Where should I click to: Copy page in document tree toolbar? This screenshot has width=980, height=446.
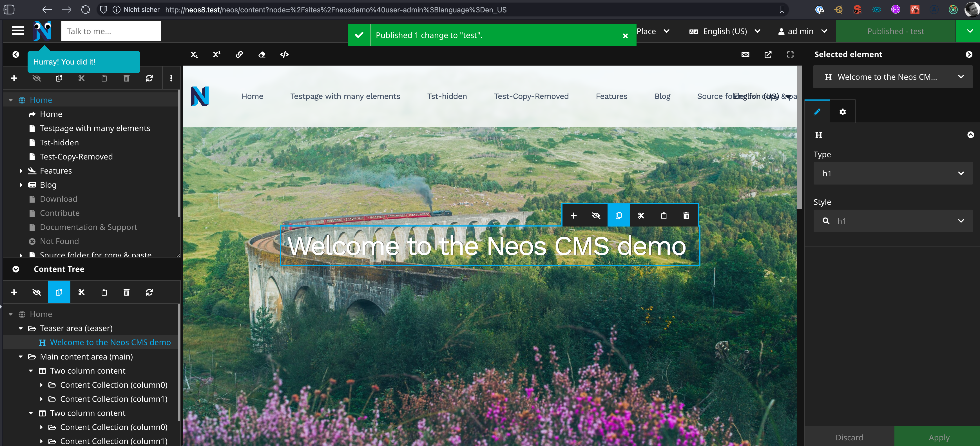tap(59, 78)
